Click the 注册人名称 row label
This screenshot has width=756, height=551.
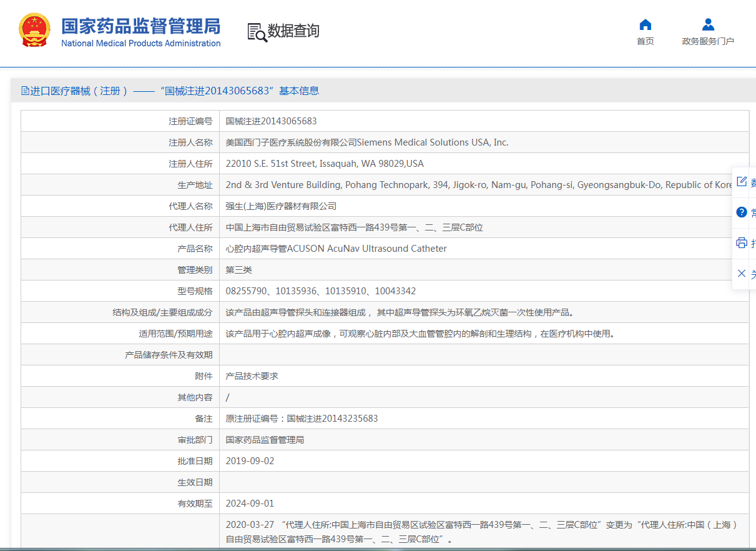coord(190,142)
